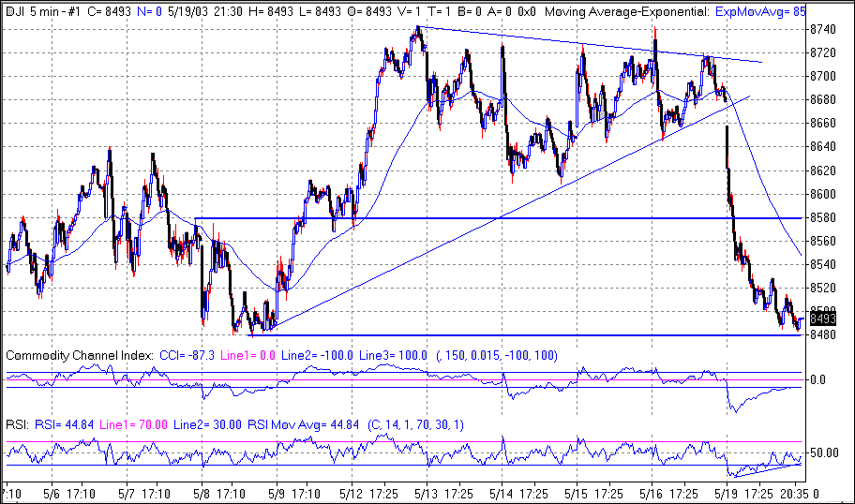Click the "21:30" time in the header
The width and height of the screenshot is (855, 504).
(228, 11)
